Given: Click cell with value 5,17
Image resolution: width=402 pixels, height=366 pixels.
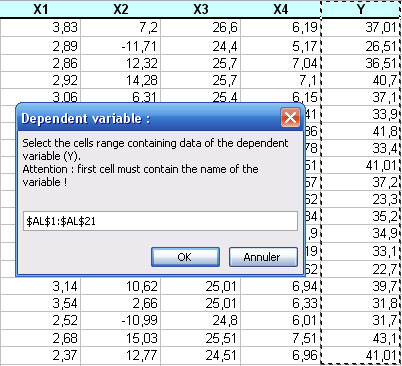Looking at the screenshot, I should (281, 46).
